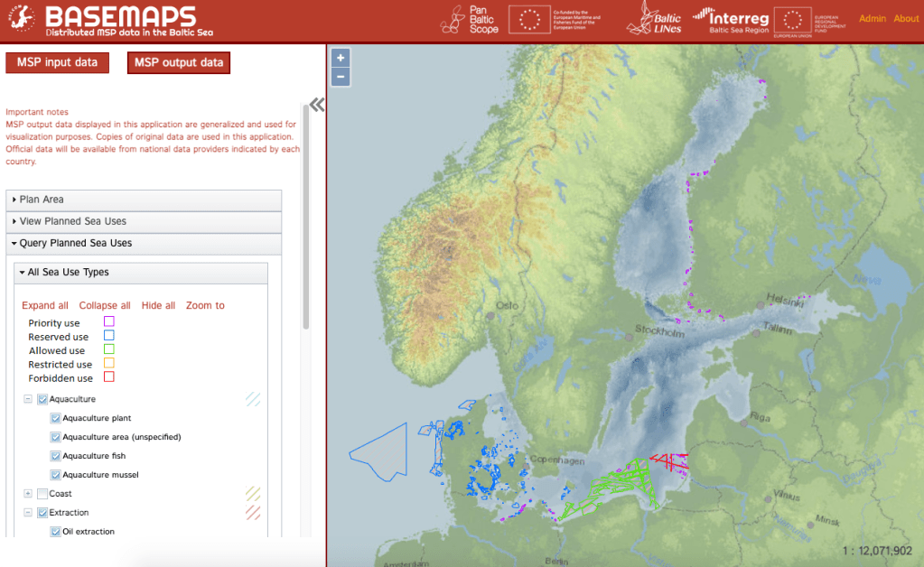Enable the Coast layer checkbox
This screenshot has height=567, width=924.
point(42,494)
